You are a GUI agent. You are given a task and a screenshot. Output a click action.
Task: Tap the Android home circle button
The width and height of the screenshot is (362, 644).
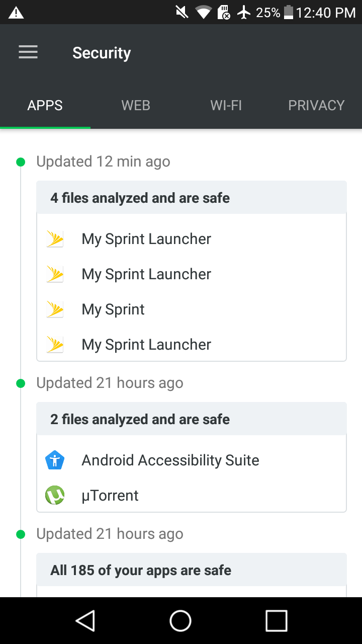(180, 620)
